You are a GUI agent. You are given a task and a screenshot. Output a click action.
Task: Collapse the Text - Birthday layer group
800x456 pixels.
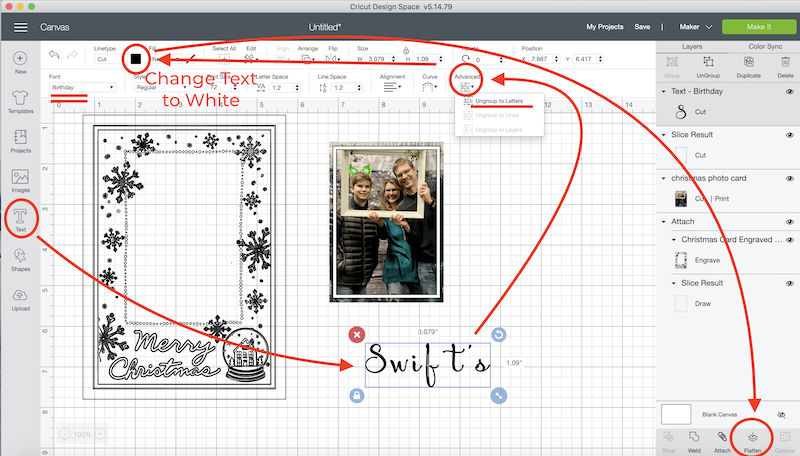(664, 92)
